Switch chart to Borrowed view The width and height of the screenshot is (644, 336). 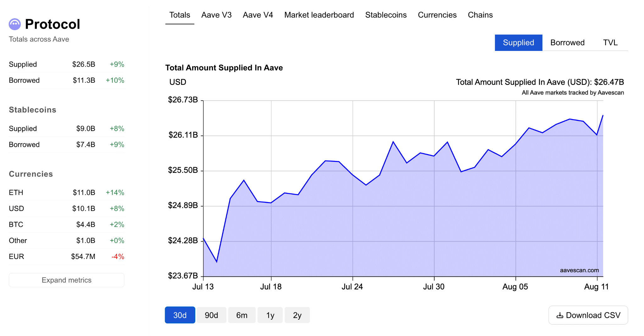[567, 43]
